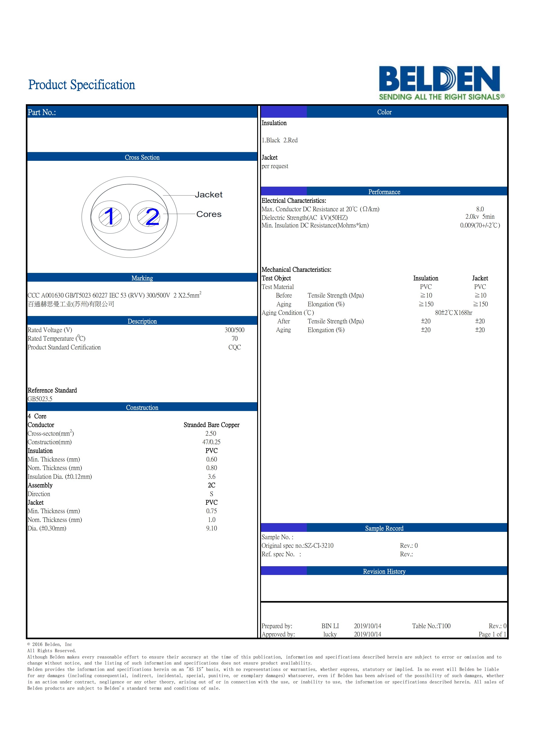The height and width of the screenshot is (756, 535).
Task: Click the insulation diameter value '3.6'
Action: point(212,477)
